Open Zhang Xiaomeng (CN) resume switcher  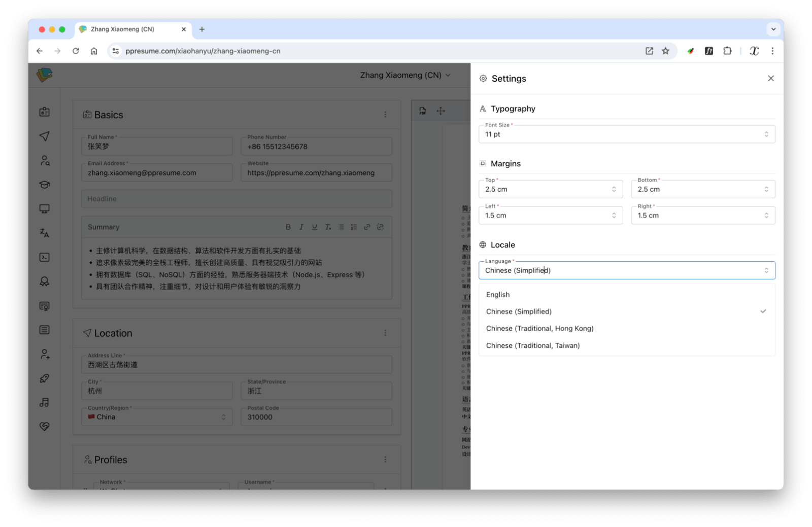(x=405, y=75)
